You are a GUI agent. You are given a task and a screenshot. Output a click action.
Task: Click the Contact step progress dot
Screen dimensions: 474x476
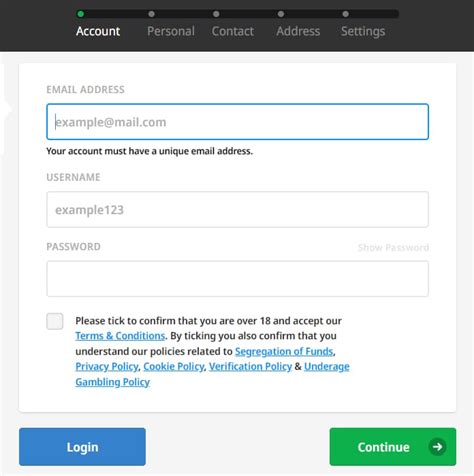(216, 14)
